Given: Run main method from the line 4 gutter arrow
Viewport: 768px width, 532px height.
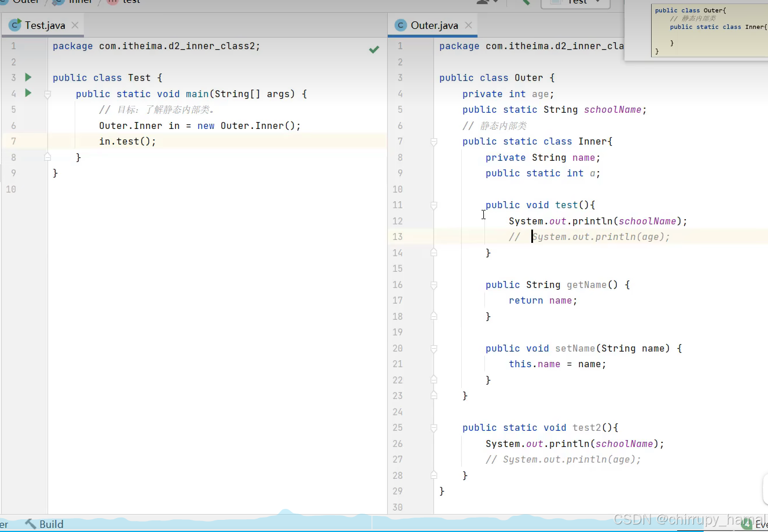Looking at the screenshot, I should [28, 93].
